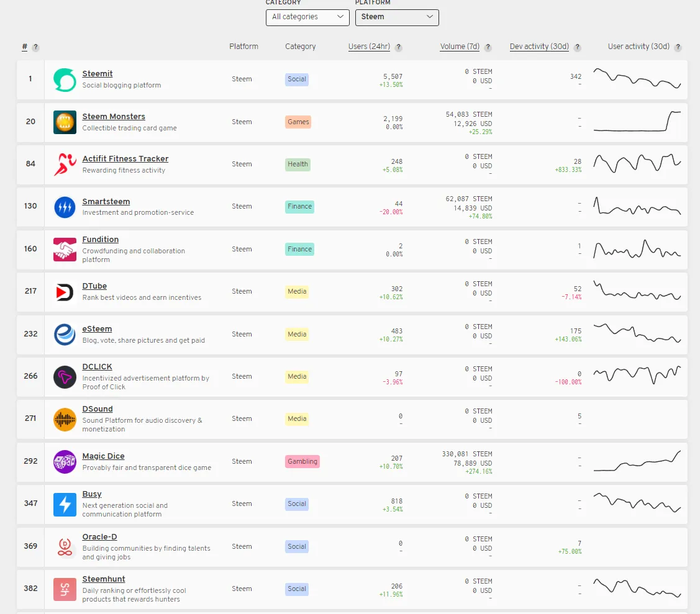
Task: Sort by Volume (7d) column header
Action: 460,47
